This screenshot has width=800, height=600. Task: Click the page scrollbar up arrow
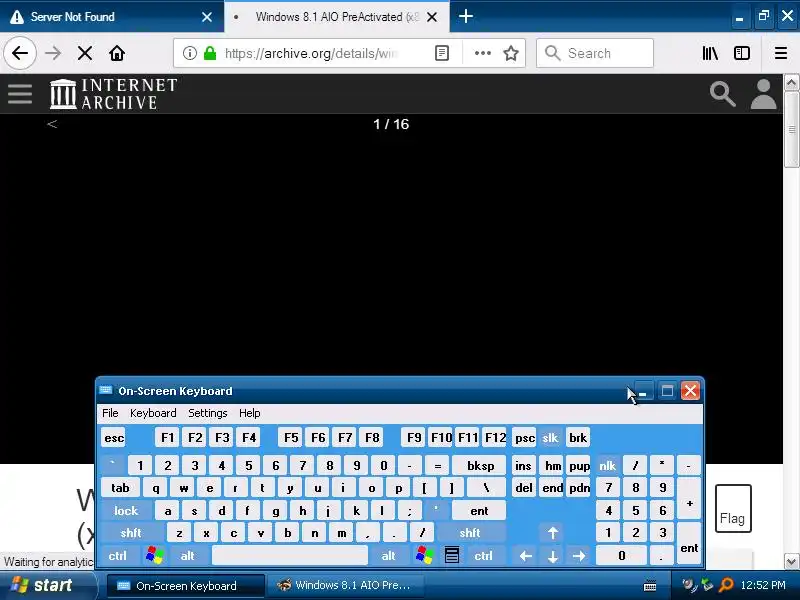point(791,83)
